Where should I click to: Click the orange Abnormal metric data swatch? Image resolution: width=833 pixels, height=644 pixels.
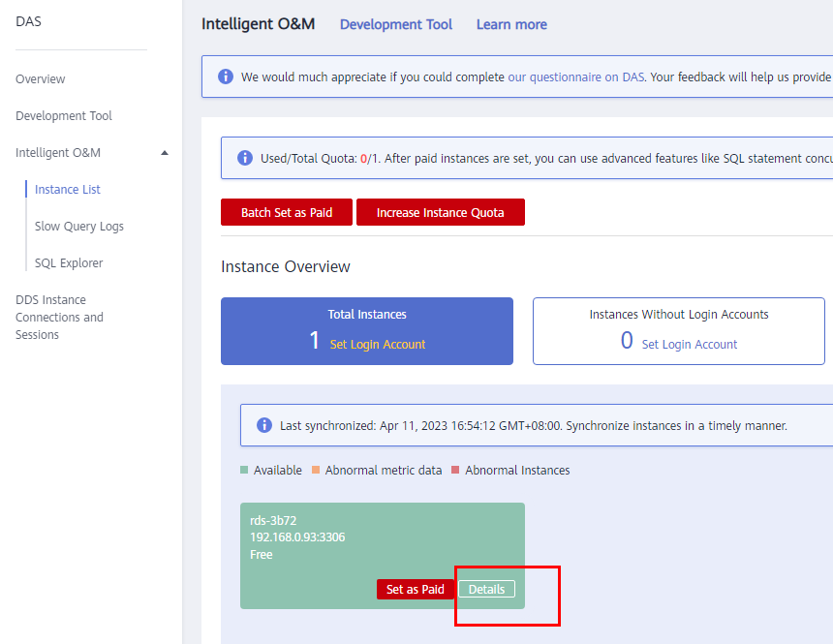pyautogui.click(x=316, y=470)
